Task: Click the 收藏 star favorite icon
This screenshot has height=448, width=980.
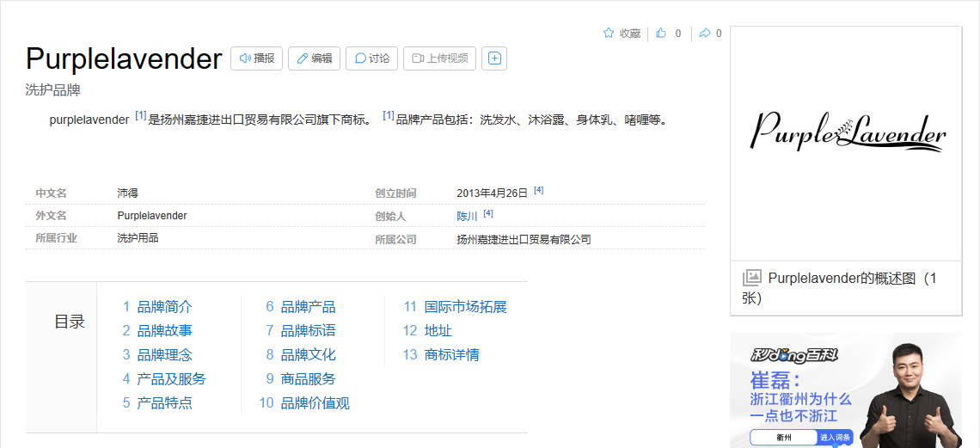Action: pyautogui.click(x=608, y=34)
